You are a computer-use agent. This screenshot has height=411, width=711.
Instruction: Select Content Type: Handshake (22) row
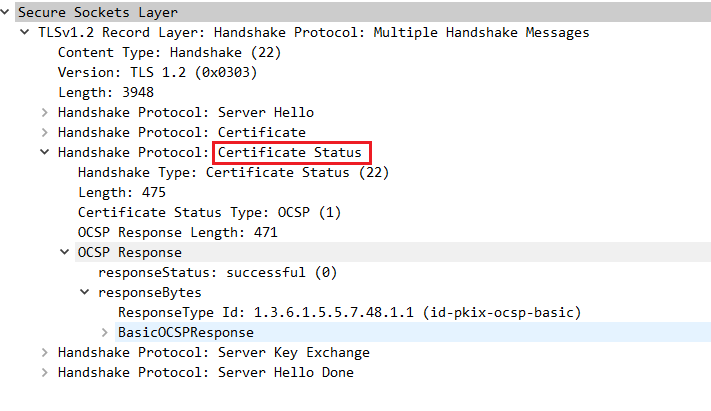pyautogui.click(x=170, y=52)
